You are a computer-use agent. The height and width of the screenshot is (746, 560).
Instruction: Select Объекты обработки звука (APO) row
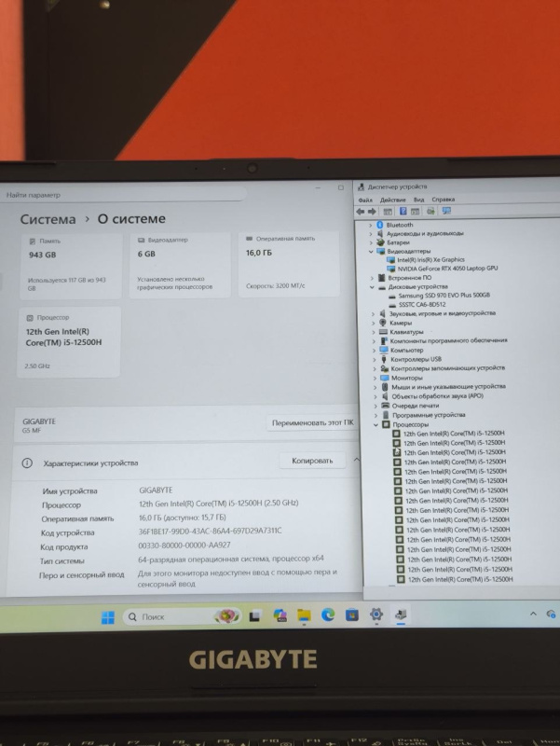click(437, 396)
